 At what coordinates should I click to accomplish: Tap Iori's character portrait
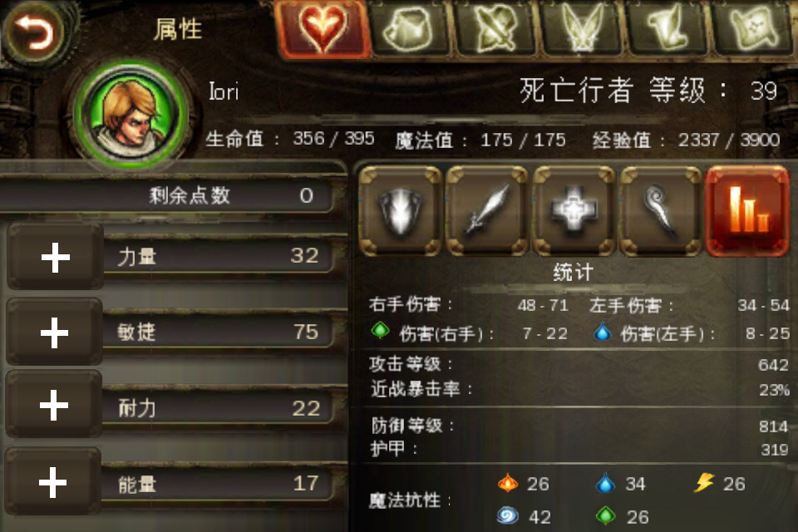pos(131,114)
